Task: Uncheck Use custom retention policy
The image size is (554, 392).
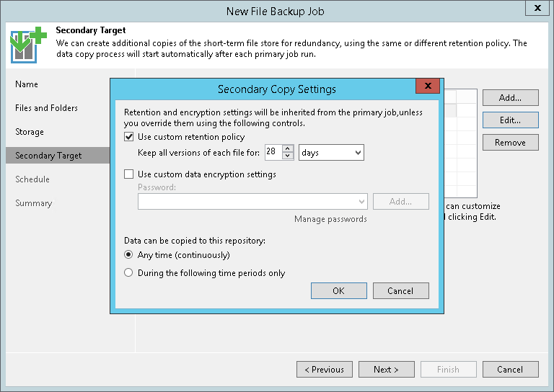Action: coord(129,137)
